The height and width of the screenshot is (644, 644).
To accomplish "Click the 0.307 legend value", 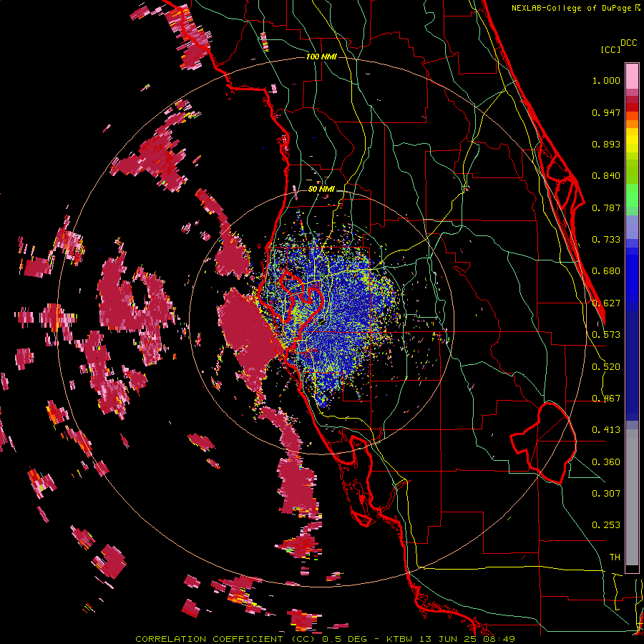I will (606, 493).
